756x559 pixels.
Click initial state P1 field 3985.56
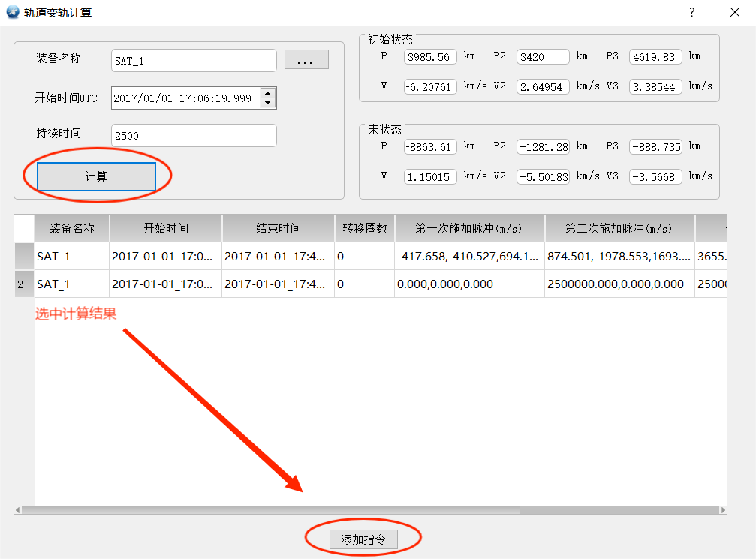pos(430,57)
